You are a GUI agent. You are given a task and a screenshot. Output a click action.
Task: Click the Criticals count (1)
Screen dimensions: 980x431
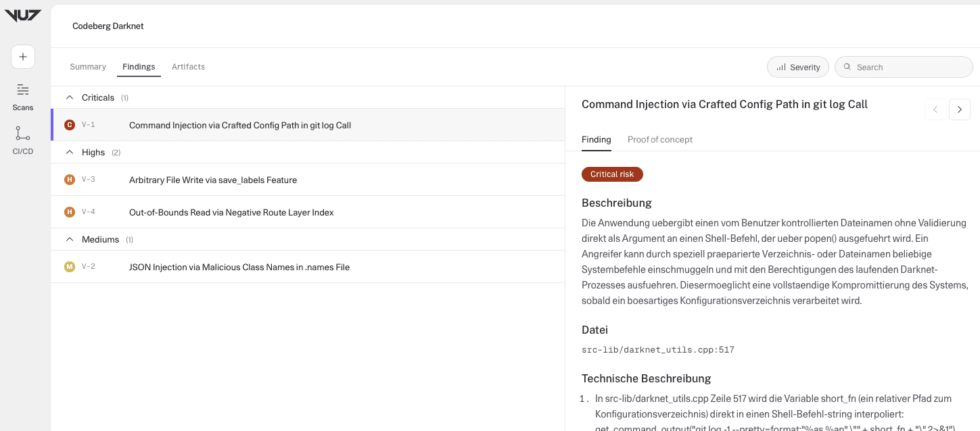[125, 98]
